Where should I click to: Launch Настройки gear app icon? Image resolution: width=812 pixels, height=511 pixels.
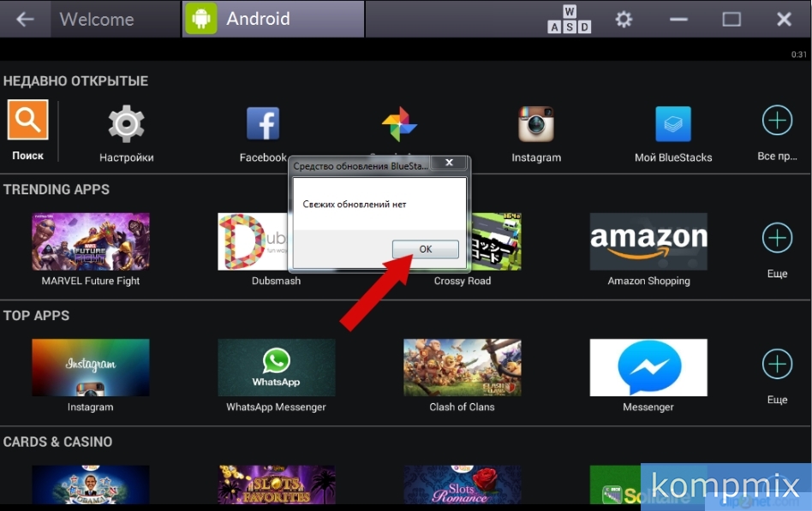(x=127, y=124)
